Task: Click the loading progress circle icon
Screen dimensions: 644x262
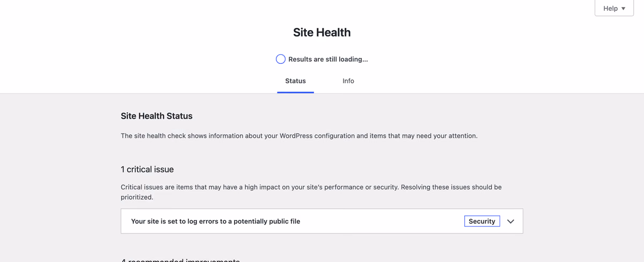Action: [281, 59]
